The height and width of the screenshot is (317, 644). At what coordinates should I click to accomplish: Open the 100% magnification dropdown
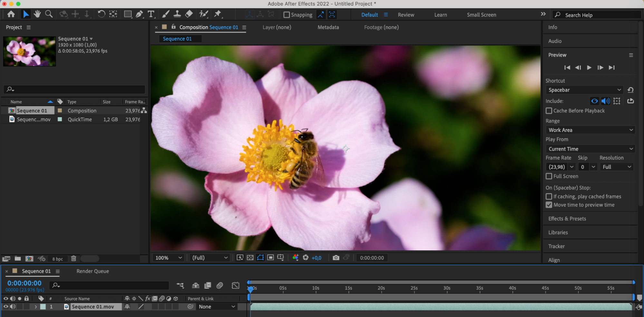click(x=168, y=258)
